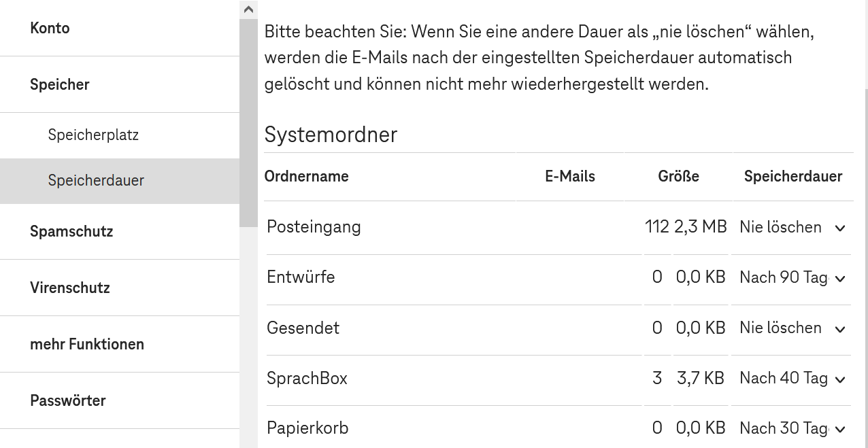868x448 pixels.
Task: Change Gesendet Speicherdauer setting
Action: 792,328
